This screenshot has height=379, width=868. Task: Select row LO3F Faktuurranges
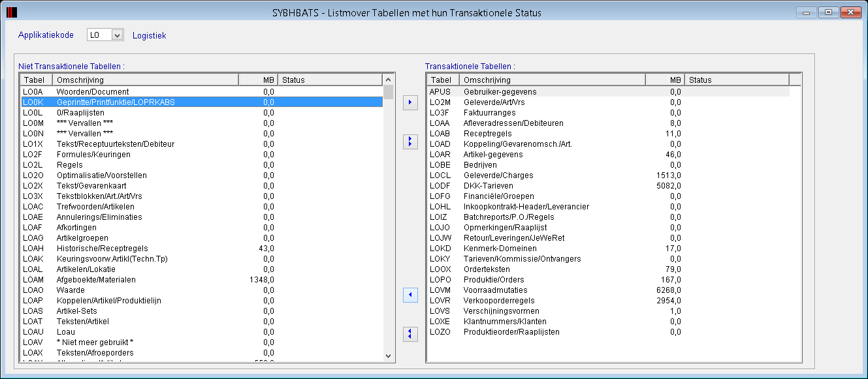(x=608, y=112)
